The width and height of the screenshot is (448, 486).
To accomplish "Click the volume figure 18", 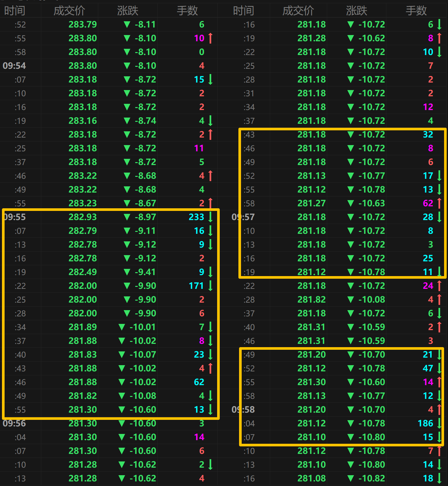I will (x=428, y=478).
